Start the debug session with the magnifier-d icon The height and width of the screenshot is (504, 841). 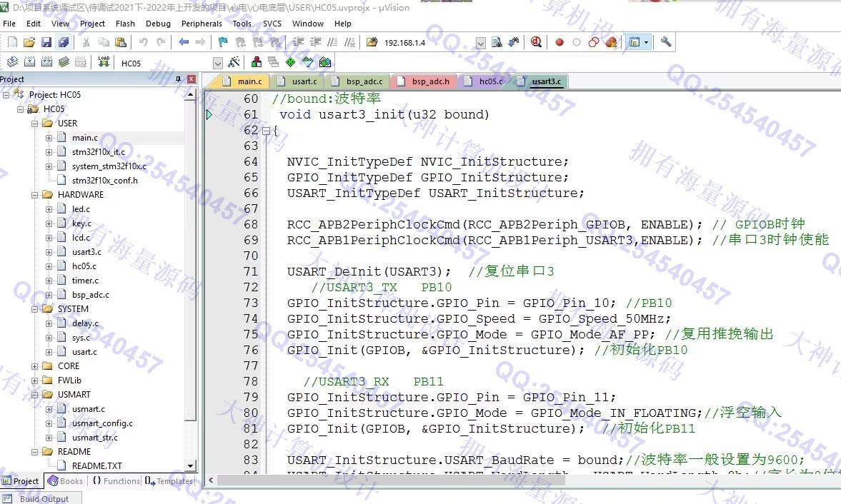click(x=536, y=42)
